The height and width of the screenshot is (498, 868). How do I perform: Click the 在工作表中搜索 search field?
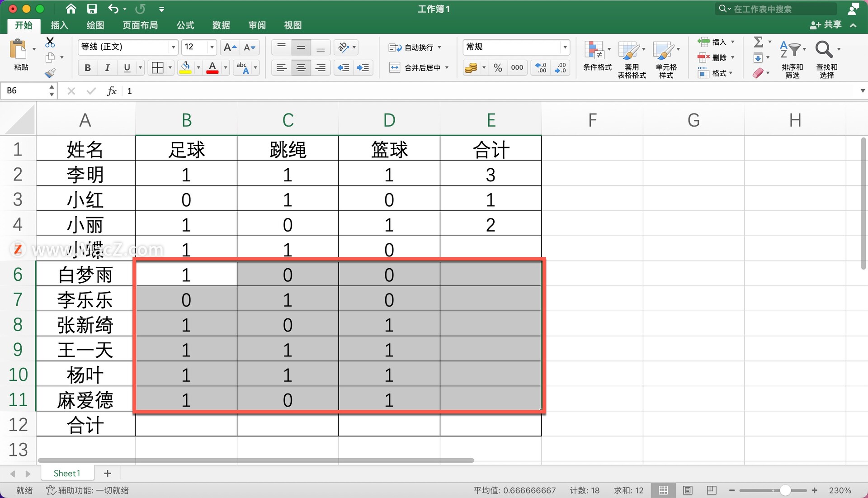click(x=776, y=9)
